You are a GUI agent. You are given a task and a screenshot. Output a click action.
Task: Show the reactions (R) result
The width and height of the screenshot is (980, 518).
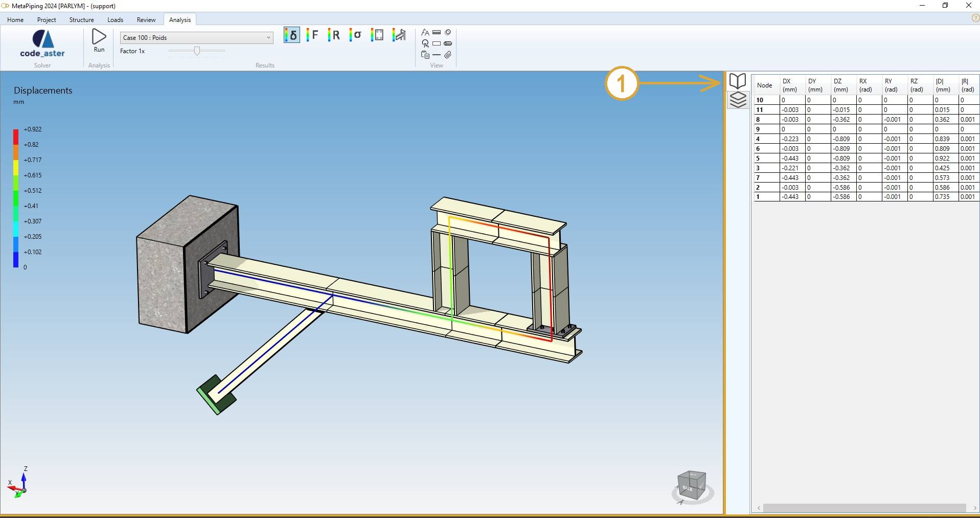tap(334, 35)
